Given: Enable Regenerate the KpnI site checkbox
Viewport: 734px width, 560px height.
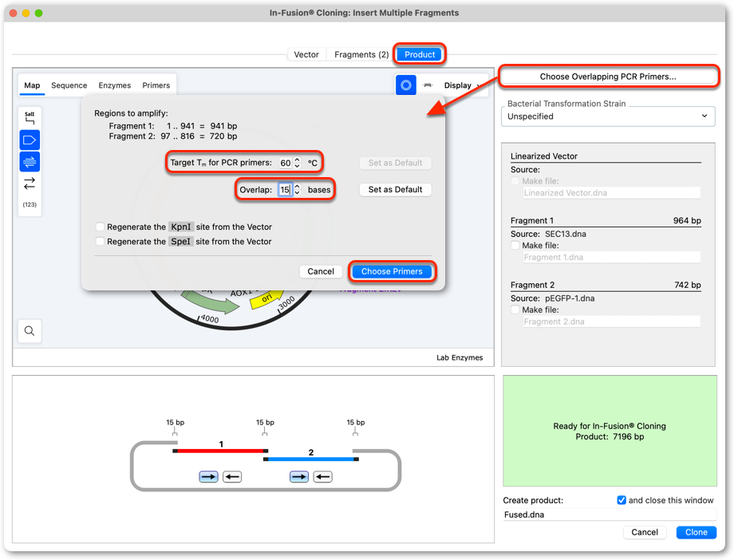Looking at the screenshot, I should click(x=100, y=227).
